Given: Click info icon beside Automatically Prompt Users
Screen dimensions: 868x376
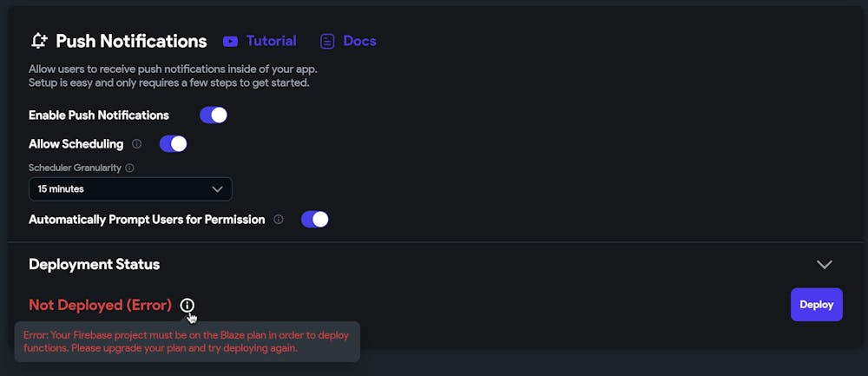Looking at the screenshot, I should pos(279,220).
